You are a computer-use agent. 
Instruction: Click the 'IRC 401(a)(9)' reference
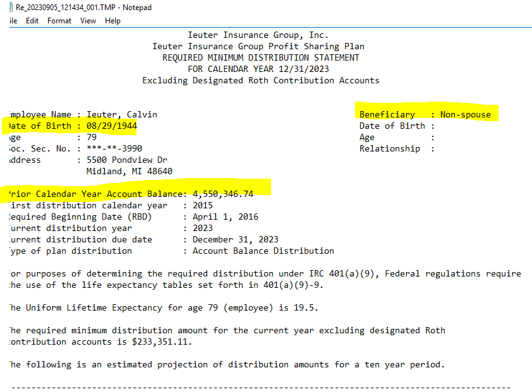[342, 273]
